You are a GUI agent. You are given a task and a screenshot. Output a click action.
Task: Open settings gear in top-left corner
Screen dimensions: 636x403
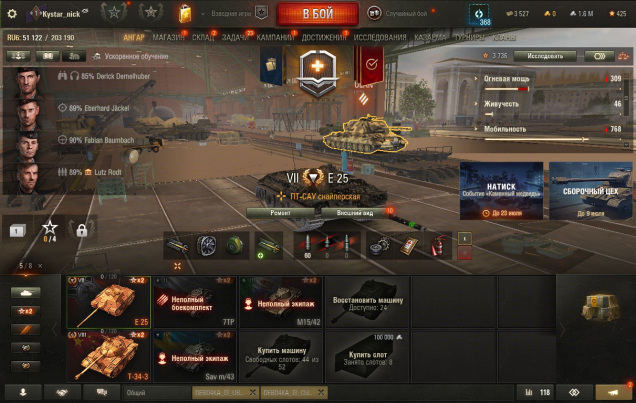[12, 14]
